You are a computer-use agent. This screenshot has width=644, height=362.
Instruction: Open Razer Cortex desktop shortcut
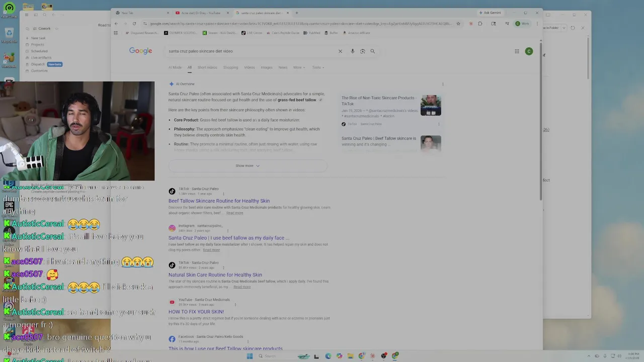[x=9, y=10]
